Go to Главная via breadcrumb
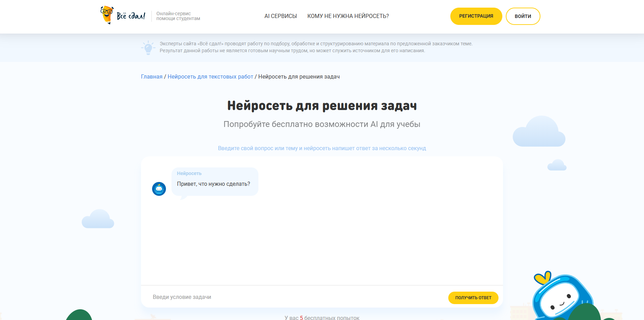 (151, 77)
